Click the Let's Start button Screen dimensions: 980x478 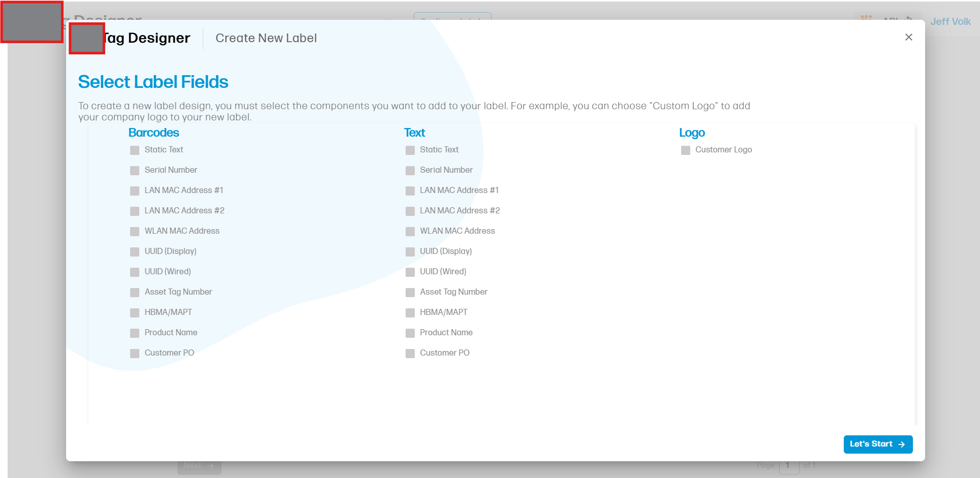point(877,444)
